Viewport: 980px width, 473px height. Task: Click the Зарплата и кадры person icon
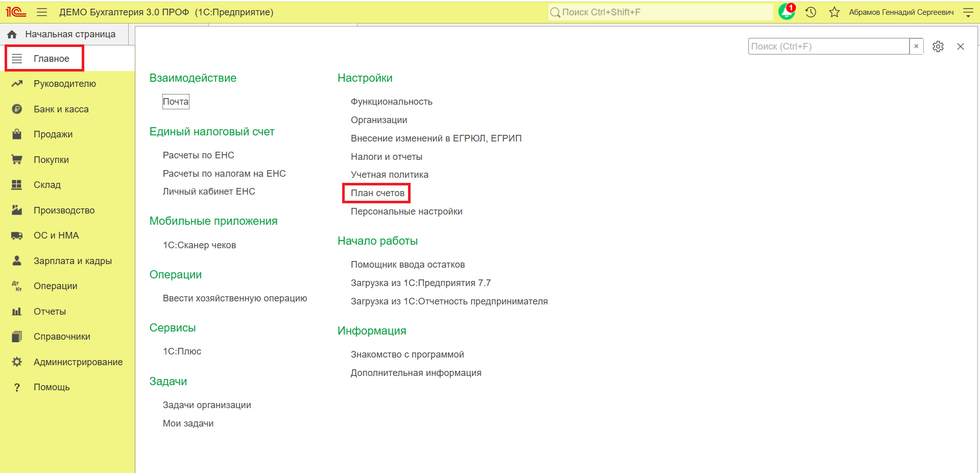[x=17, y=261]
